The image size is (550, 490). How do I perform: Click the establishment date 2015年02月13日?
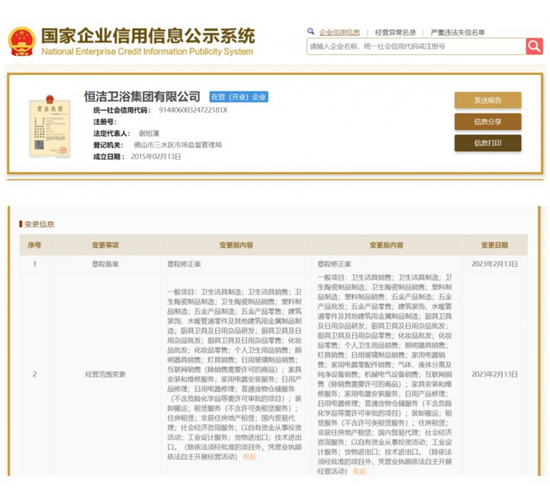[x=156, y=156]
